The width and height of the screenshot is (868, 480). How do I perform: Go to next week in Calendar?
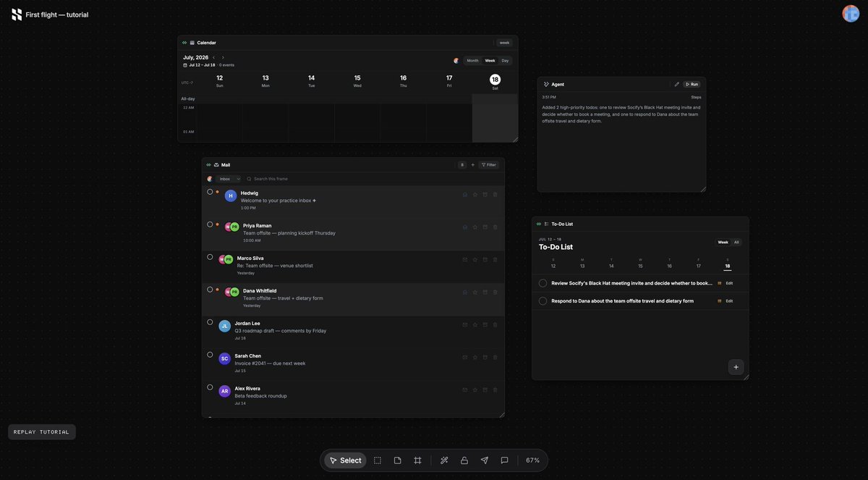(x=223, y=57)
